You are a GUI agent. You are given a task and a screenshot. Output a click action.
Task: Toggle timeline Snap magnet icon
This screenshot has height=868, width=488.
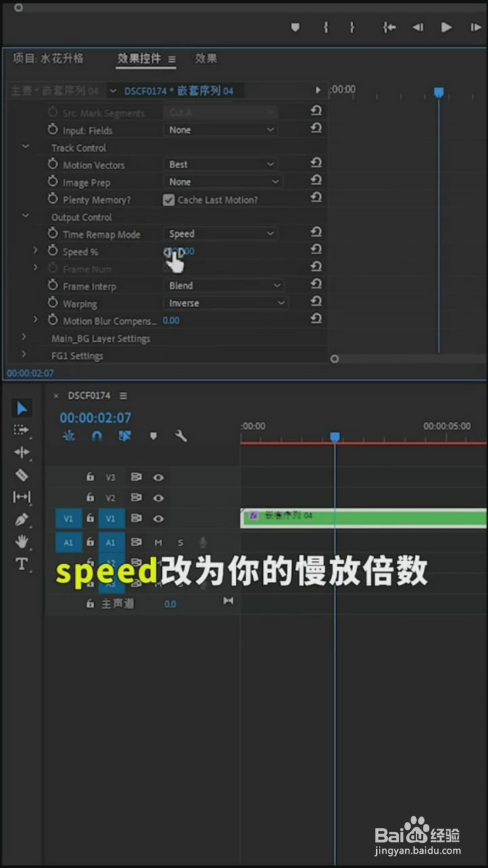[97, 436]
